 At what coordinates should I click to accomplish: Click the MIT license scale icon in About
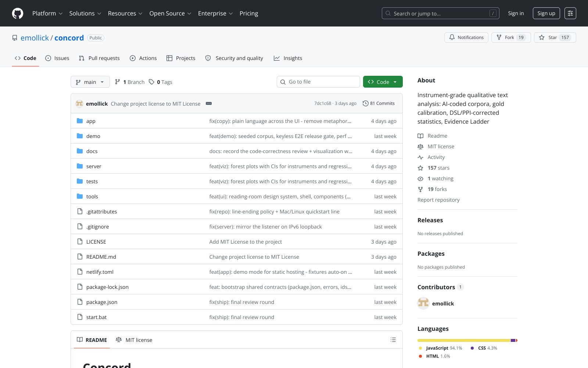point(420,146)
